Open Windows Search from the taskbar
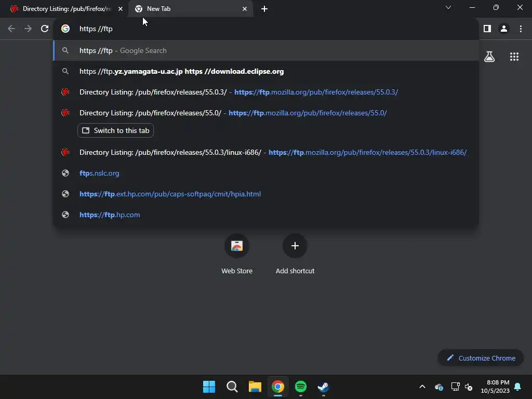The width and height of the screenshot is (532, 399). [x=232, y=387]
